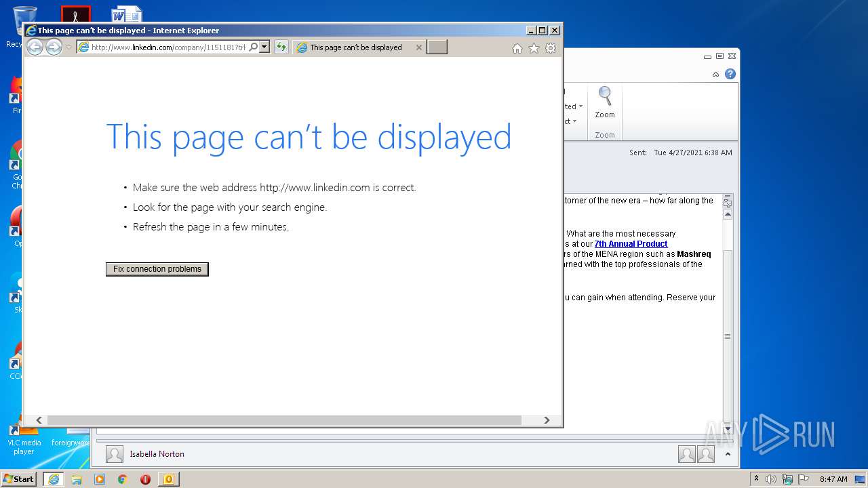Screen dimensions: 868x488
Task: Refresh the page with the green arrows button
Action: point(281,47)
